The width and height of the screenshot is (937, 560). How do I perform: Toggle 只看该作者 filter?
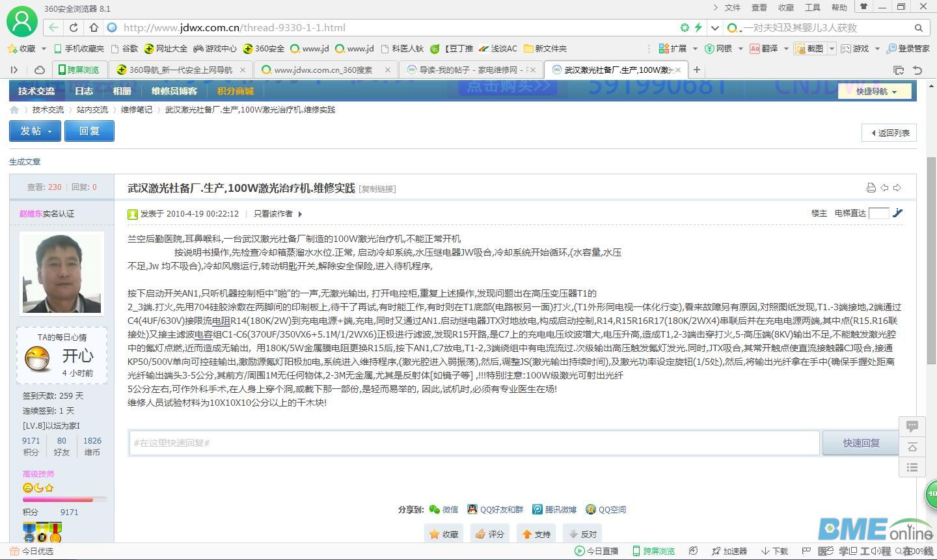(x=277, y=214)
